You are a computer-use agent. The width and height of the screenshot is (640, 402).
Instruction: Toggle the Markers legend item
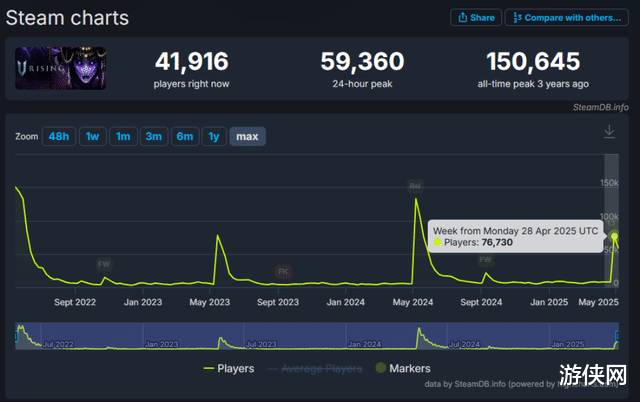click(x=403, y=368)
